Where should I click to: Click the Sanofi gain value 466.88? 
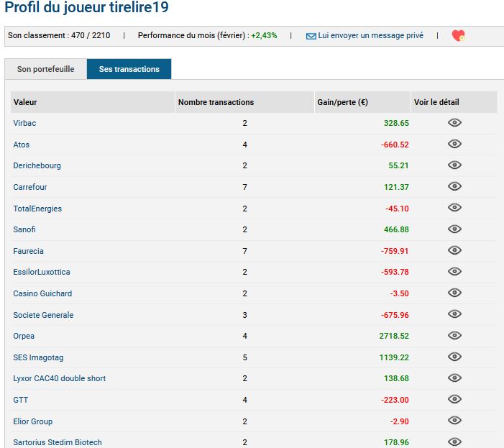coord(396,229)
